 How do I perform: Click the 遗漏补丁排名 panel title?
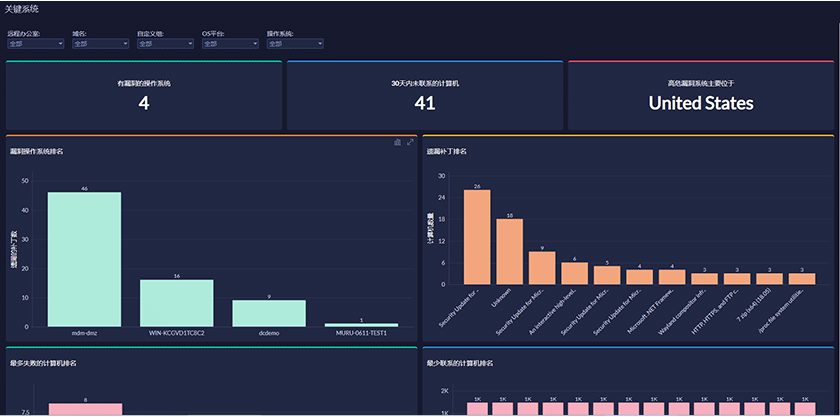tap(447, 152)
